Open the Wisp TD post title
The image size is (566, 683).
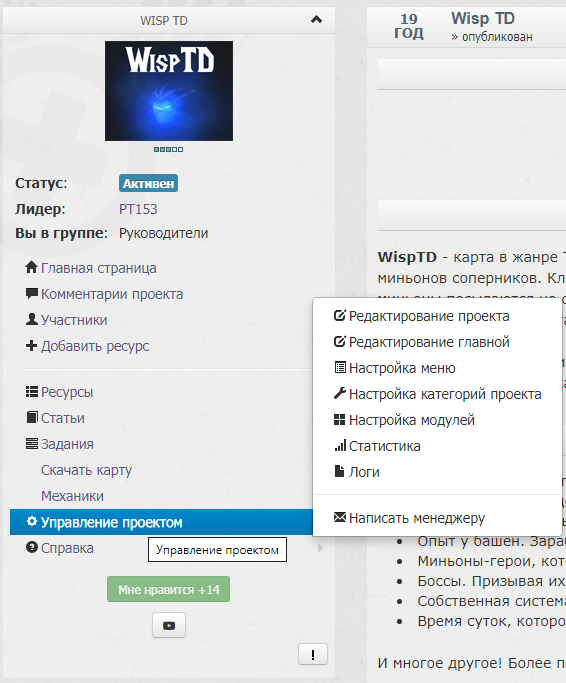(483, 19)
